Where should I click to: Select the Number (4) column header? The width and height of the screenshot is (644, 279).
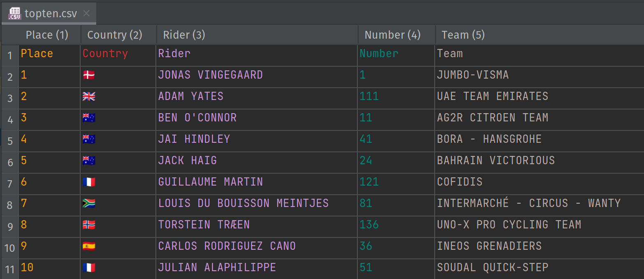[392, 35]
